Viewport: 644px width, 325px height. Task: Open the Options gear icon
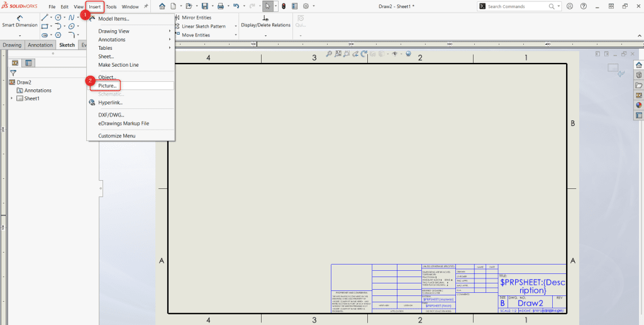pos(306,6)
